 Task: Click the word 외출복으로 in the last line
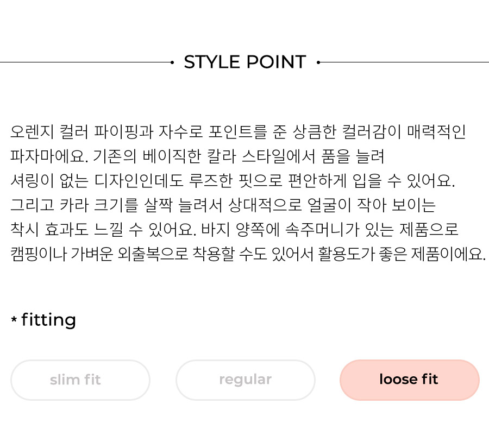(x=153, y=254)
